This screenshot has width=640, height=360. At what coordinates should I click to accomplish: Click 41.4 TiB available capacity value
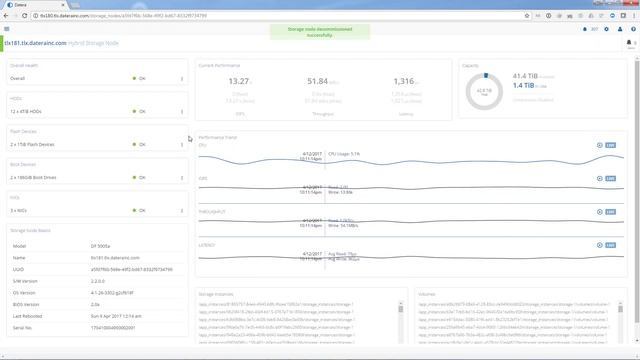coord(525,76)
